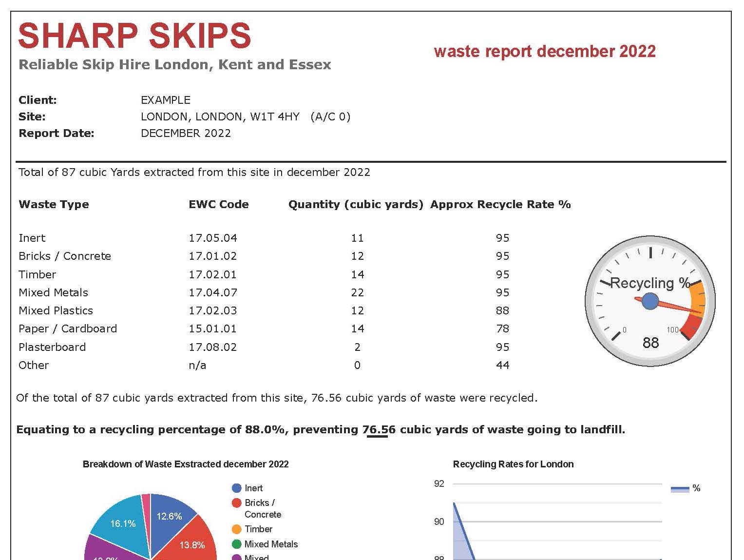
Task: Click the 'Paper / Cardboard' row label
Action: point(68,328)
